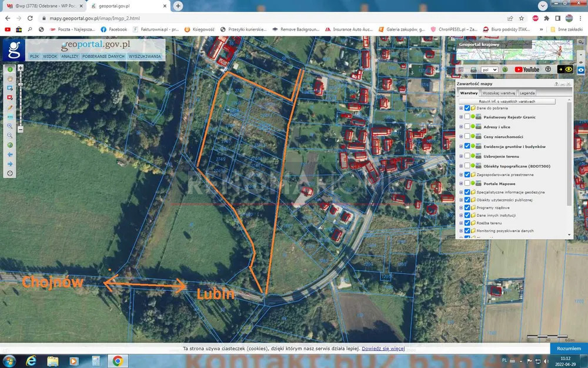This screenshot has width=588, height=368.
Task: Select the pan hand tool
Action: 10,79
